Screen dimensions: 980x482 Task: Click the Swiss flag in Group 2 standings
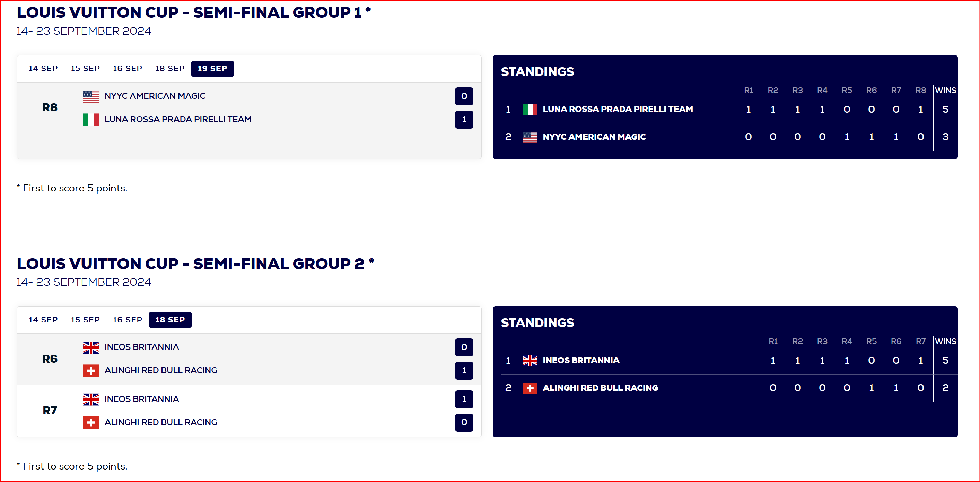click(x=530, y=388)
